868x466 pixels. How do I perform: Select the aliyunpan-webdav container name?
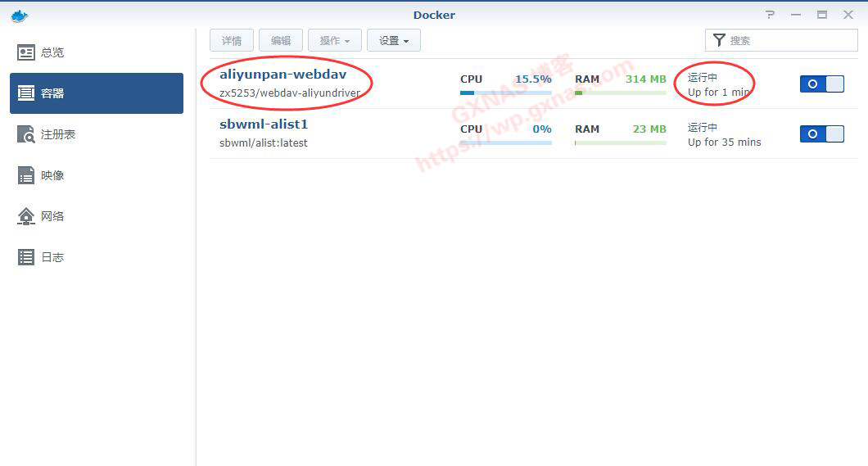[283, 75]
